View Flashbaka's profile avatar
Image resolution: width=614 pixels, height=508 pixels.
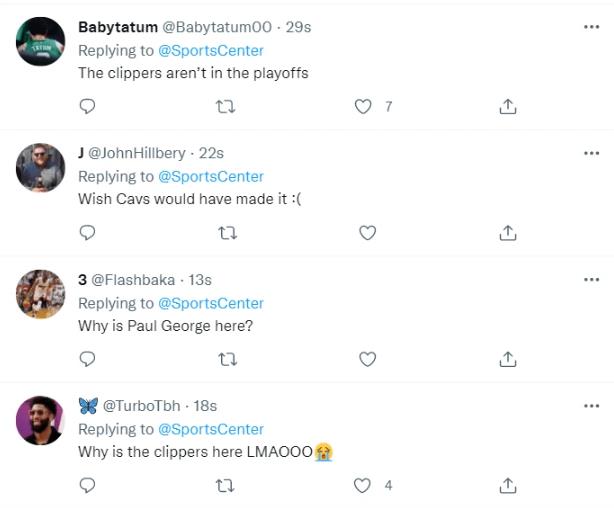click(x=41, y=294)
